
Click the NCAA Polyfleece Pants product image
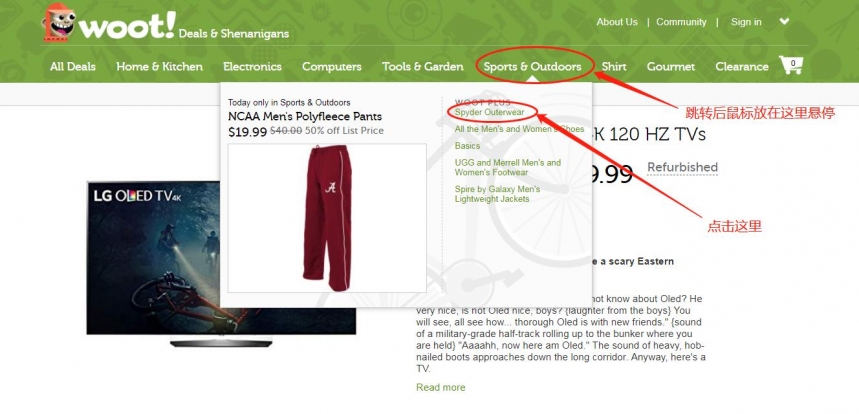327,218
